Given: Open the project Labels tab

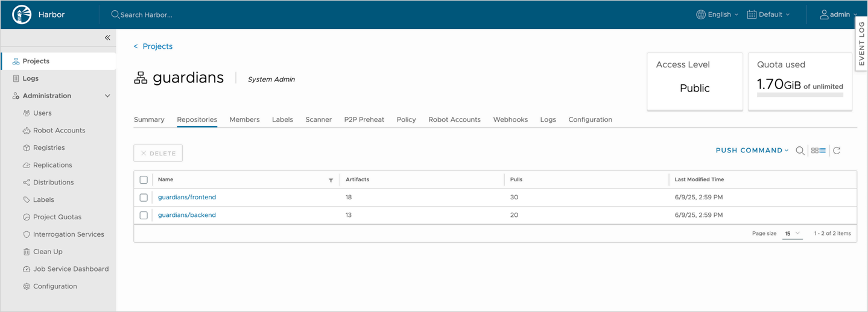Looking at the screenshot, I should click(x=282, y=119).
